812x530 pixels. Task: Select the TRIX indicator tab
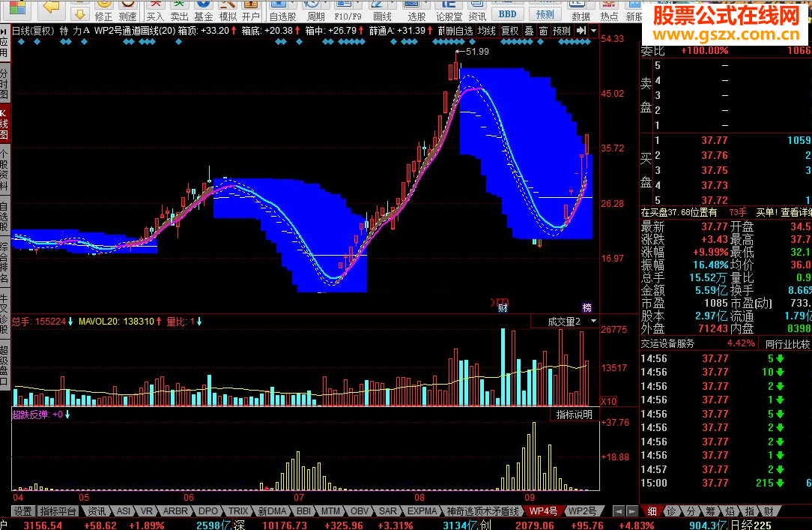(x=238, y=511)
